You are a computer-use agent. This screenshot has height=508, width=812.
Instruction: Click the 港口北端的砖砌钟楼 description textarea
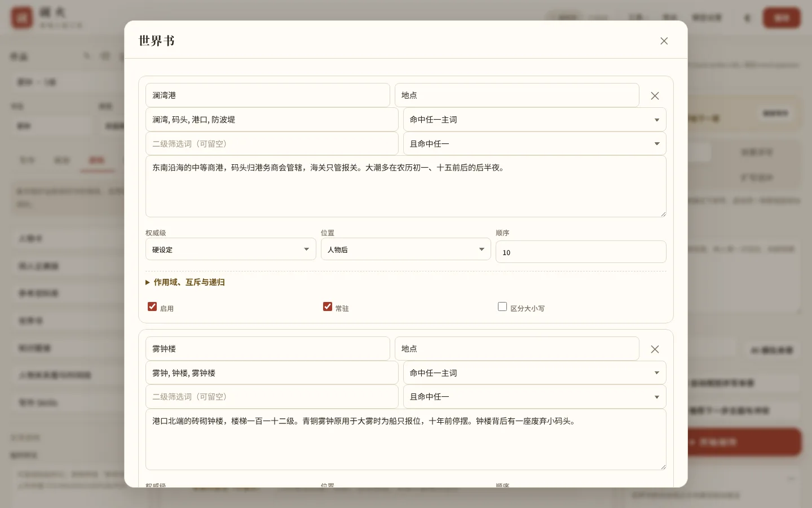(406, 440)
